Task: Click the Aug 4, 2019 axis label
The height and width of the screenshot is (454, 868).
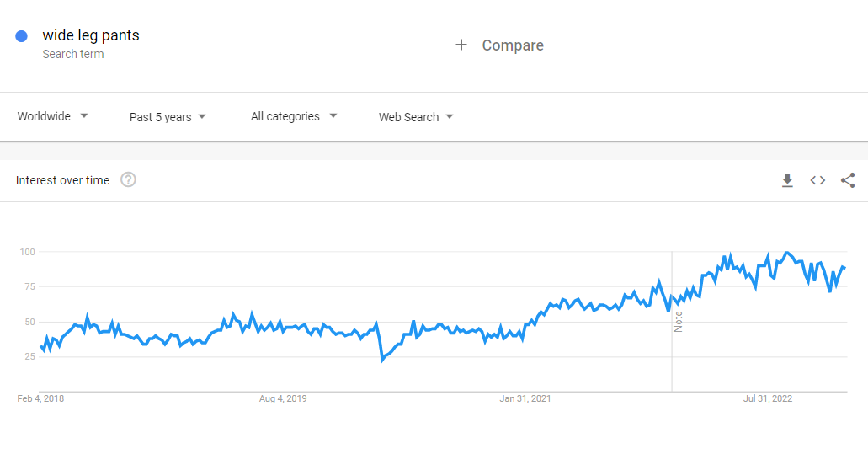Action: point(283,398)
